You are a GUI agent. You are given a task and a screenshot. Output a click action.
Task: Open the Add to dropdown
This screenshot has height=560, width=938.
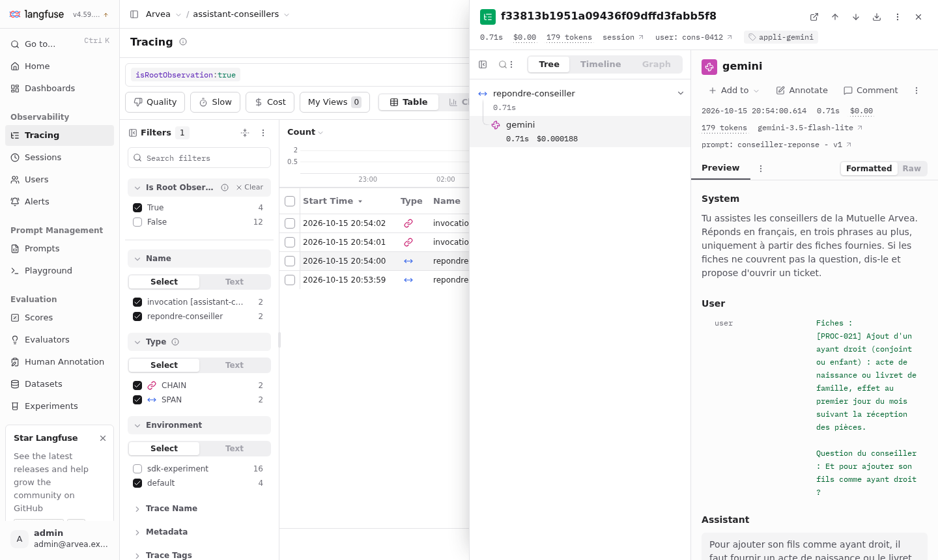coord(733,91)
